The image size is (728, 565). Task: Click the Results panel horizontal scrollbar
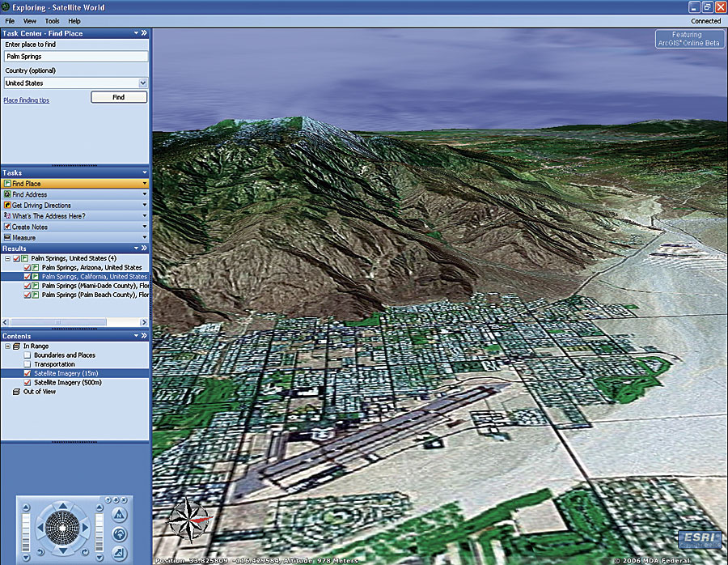pos(75,322)
